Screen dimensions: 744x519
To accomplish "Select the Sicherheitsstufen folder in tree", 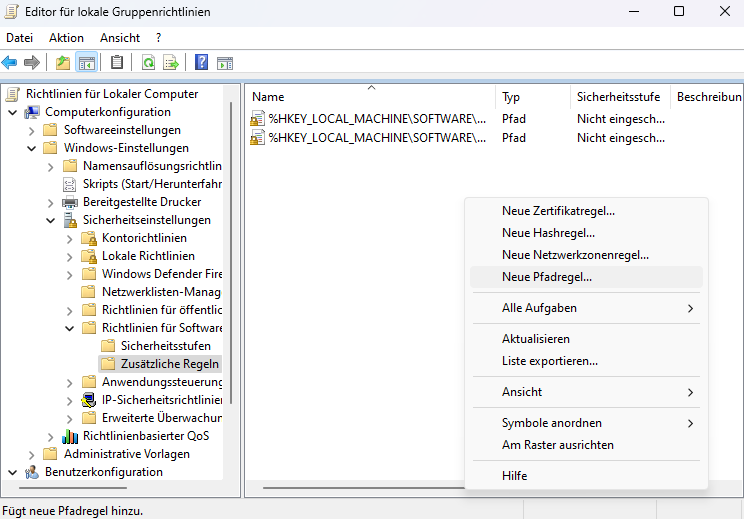I will point(165,346).
